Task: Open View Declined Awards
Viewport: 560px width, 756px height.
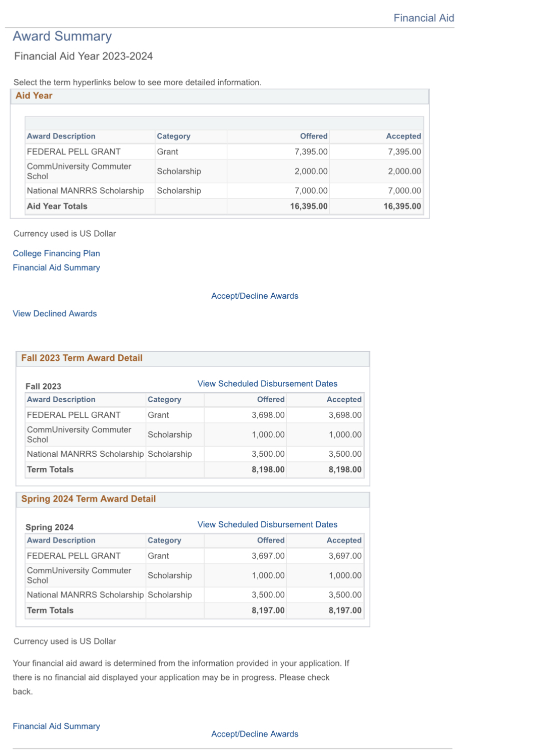Action: [x=55, y=314]
